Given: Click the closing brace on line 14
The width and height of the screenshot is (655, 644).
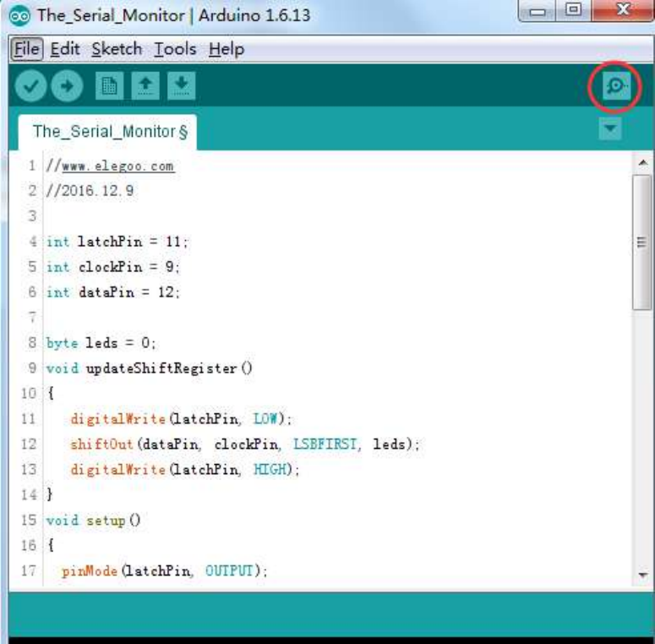Looking at the screenshot, I should (50, 494).
